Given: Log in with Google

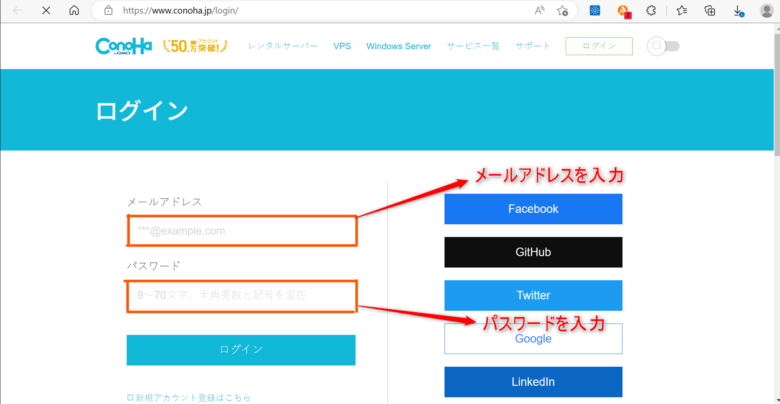Looking at the screenshot, I should point(533,339).
